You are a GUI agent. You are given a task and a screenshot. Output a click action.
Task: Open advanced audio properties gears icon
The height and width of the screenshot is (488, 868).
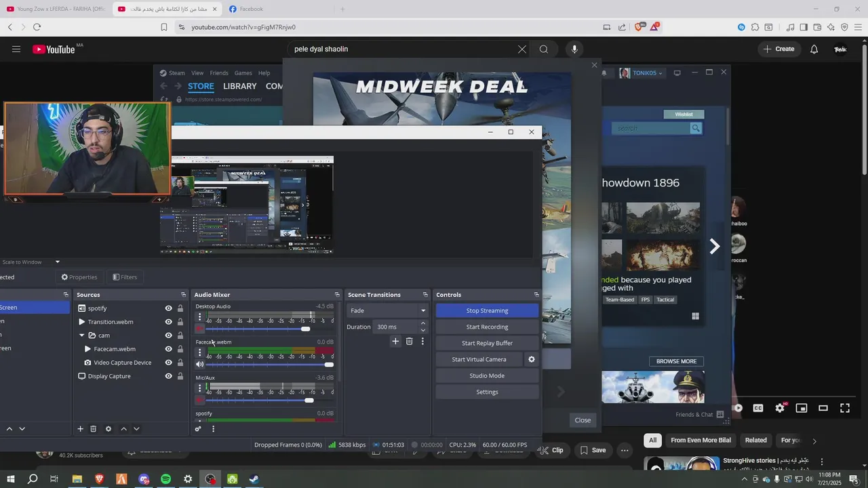198,429
